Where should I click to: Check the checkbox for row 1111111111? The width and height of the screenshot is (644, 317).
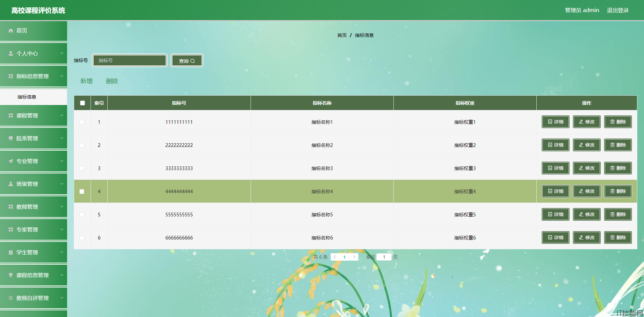click(82, 122)
